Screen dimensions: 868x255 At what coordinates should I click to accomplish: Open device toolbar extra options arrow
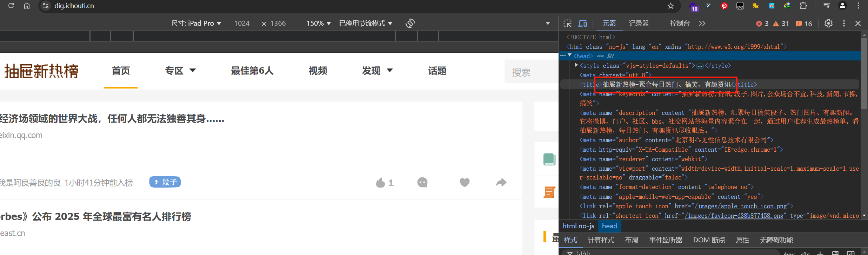pyautogui.click(x=548, y=24)
